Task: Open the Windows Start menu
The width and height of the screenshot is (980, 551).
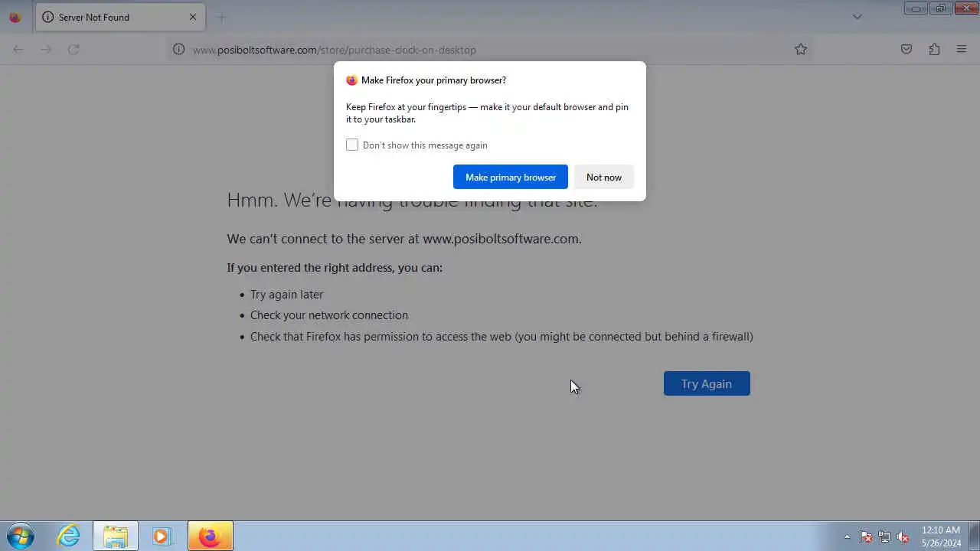Action: [x=21, y=536]
